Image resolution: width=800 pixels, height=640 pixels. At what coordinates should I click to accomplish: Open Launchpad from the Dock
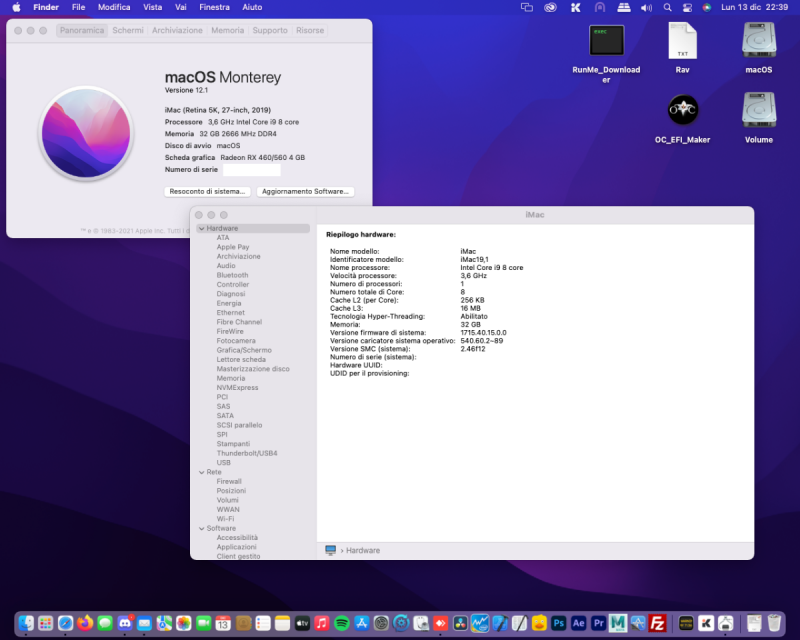(x=45, y=623)
